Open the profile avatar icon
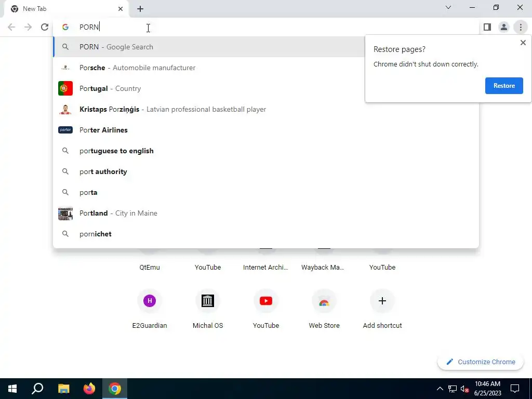This screenshot has width=532, height=399. [504, 27]
